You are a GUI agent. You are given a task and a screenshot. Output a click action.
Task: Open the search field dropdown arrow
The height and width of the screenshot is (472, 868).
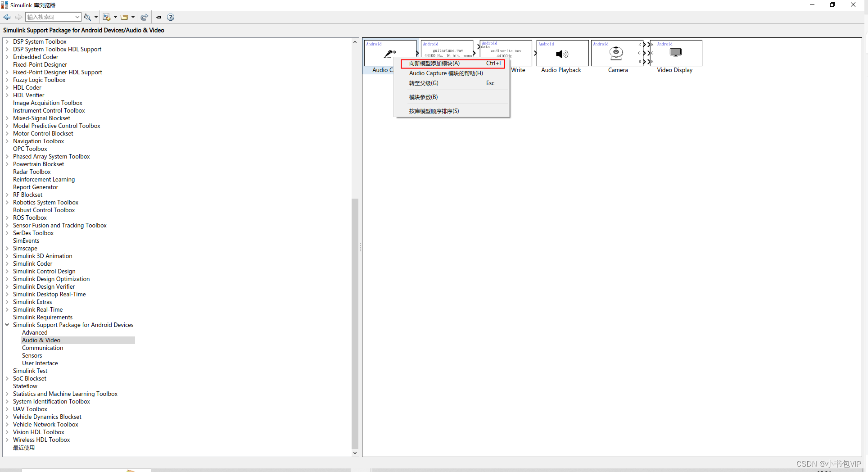tap(77, 17)
